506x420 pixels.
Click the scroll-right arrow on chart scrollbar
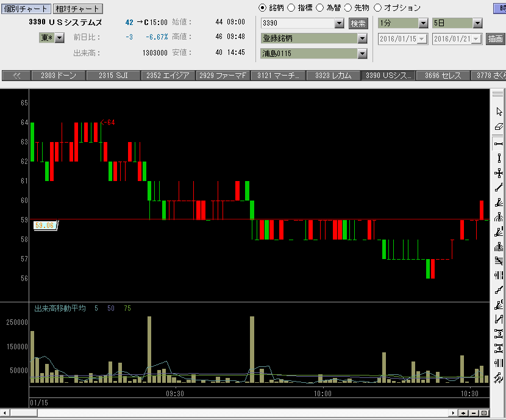[453, 413]
